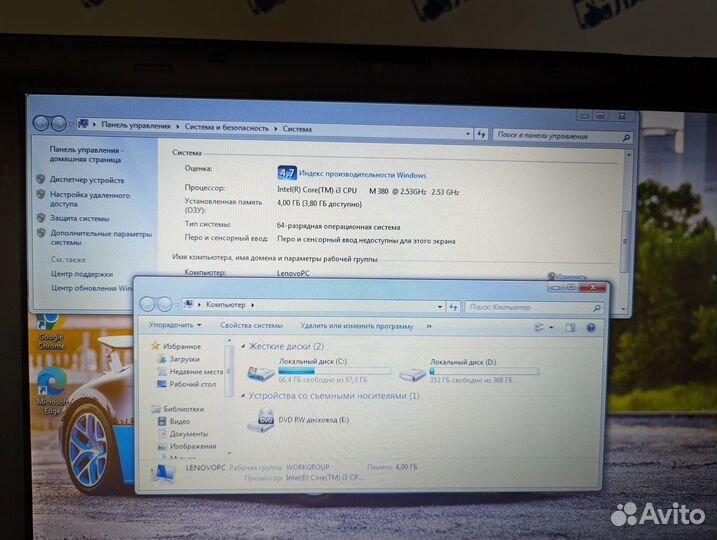Select System and Security breadcrumb
The height and width of the screenshot is (540, 717).
pos(226,128)
